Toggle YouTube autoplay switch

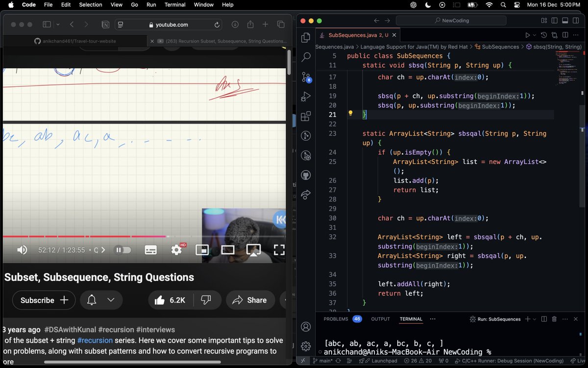click(123, 250)
